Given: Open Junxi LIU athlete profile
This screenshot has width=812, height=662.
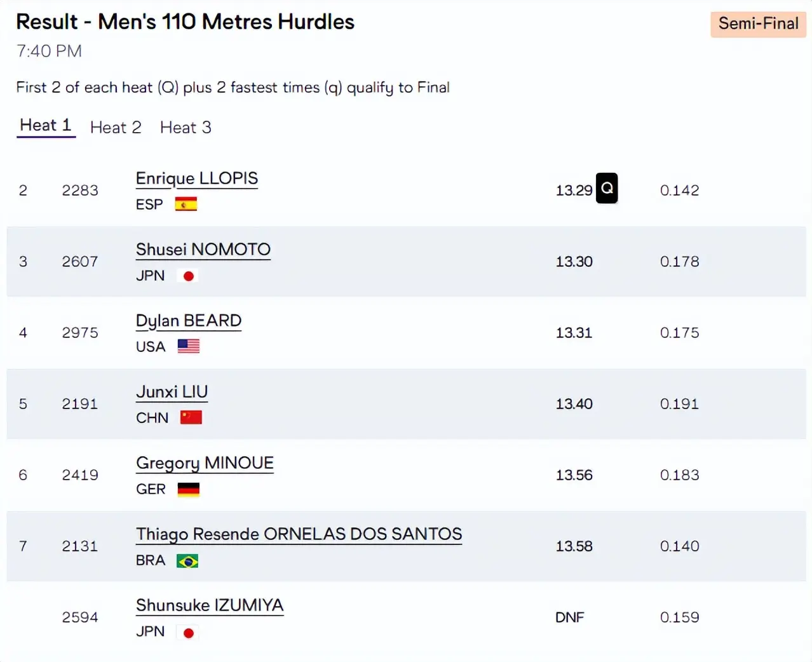Looking at the screenshot, I should [172, 392].
